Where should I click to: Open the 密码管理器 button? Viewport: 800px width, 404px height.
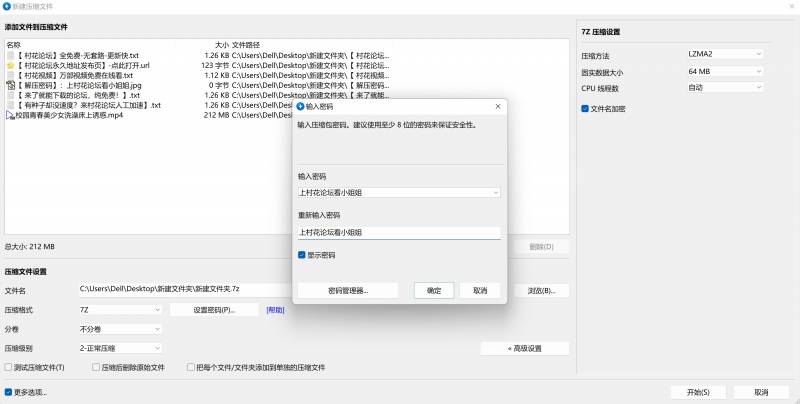coord(348,290)
